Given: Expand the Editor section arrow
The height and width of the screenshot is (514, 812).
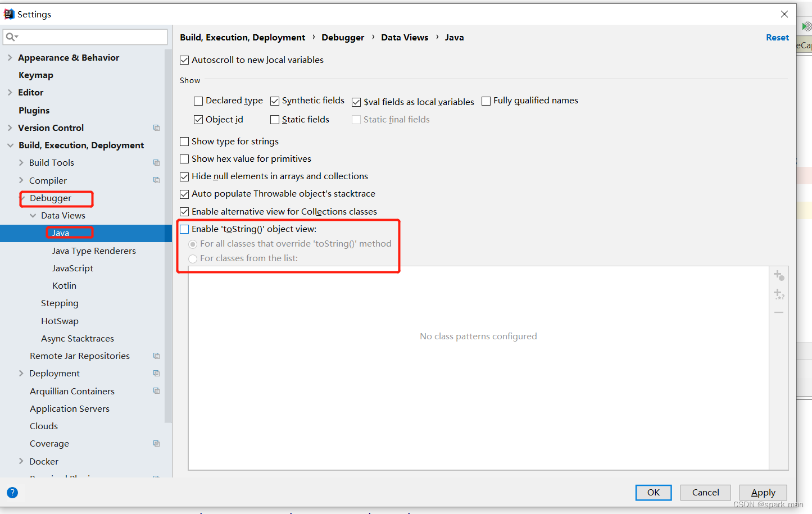Looking at the screenshot, I should click(x=10, y=92).
